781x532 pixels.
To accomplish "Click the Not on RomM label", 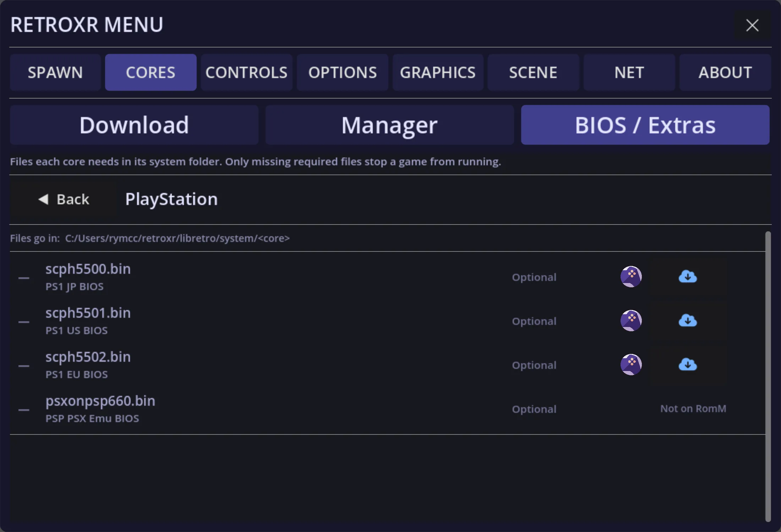I will (x=693, y=409).
